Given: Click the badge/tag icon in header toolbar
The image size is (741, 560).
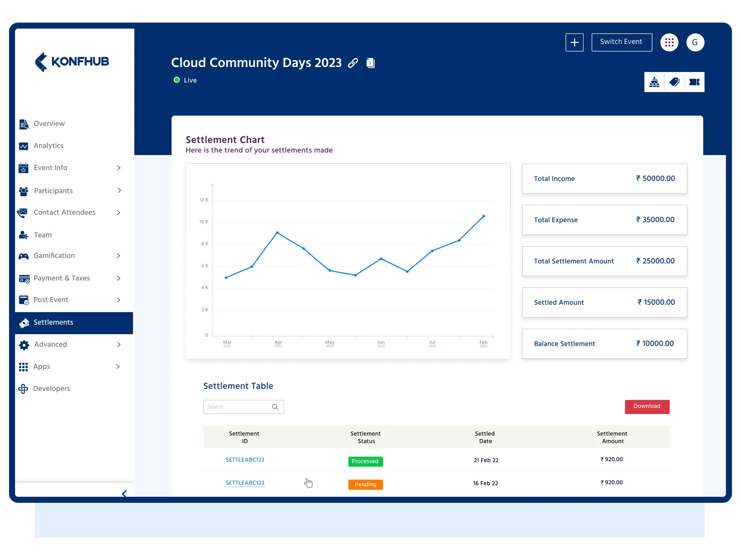Looking at the screenshot, I should [674, 82].
